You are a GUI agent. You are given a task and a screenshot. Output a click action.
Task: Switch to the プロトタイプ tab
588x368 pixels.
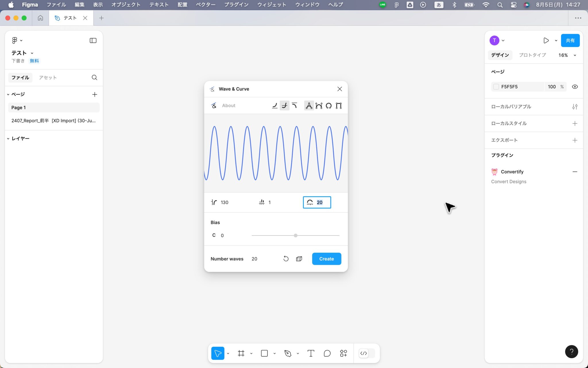click(532, 55)
